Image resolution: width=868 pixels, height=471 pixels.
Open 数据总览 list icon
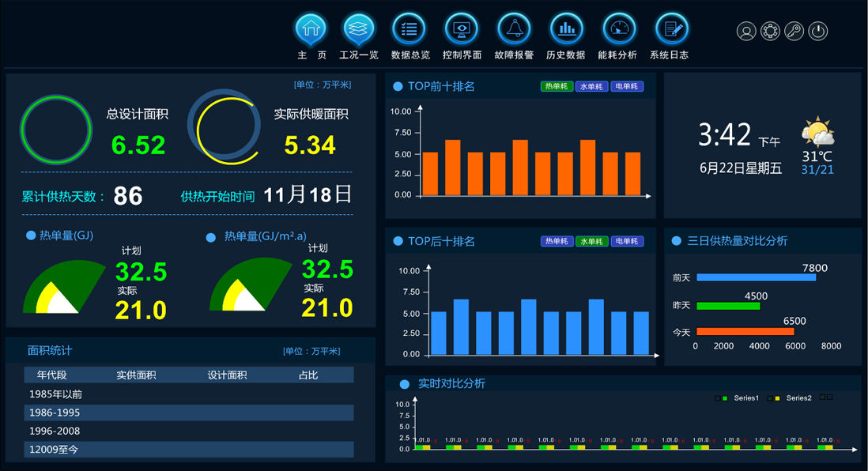pyautogui.click(x=409, y=29)
